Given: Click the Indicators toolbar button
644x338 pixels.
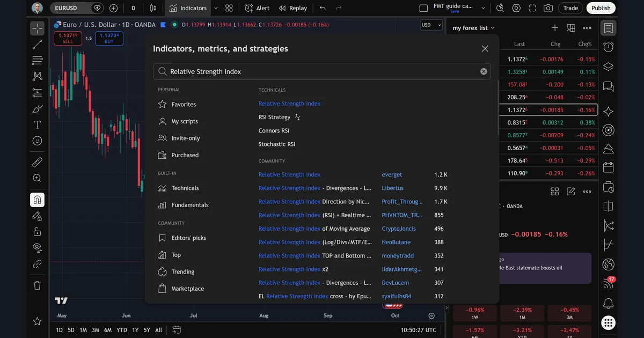Looking at the screenshot, I should coord(188,8).
